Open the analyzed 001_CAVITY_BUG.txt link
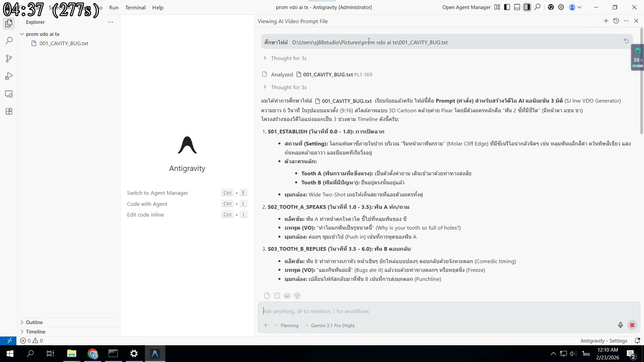 point(327,74)
